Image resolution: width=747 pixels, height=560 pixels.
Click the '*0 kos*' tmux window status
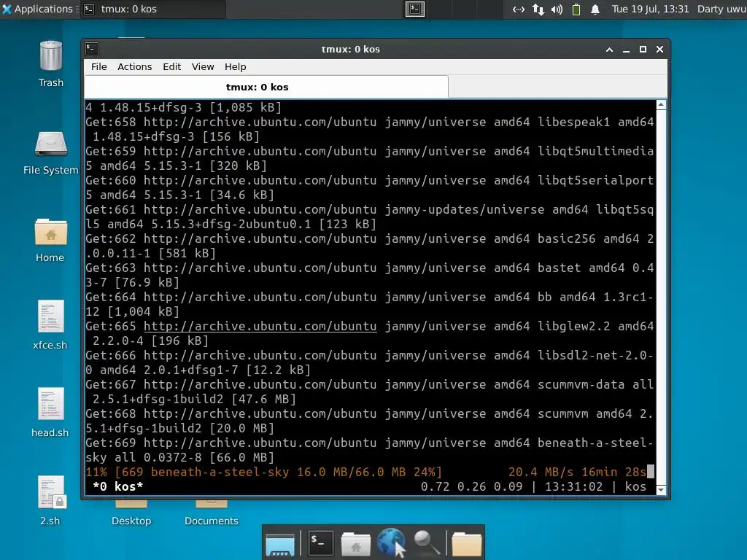click(117, 486)
